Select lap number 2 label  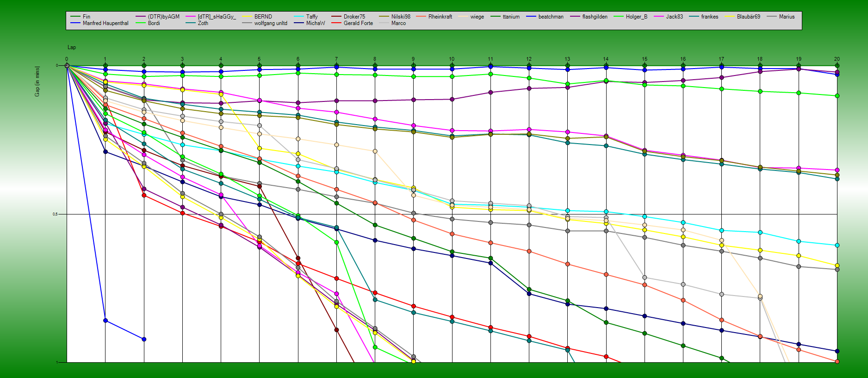(x=144, y=59)
